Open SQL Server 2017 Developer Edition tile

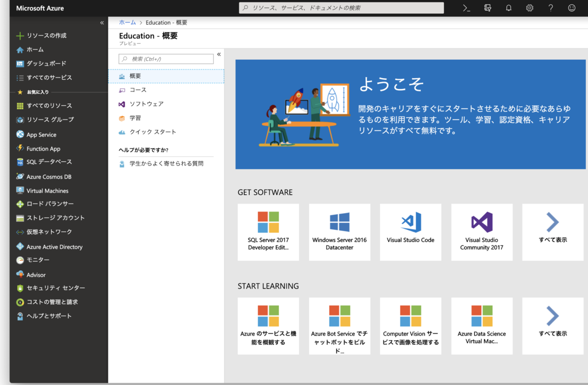(268, 232)
